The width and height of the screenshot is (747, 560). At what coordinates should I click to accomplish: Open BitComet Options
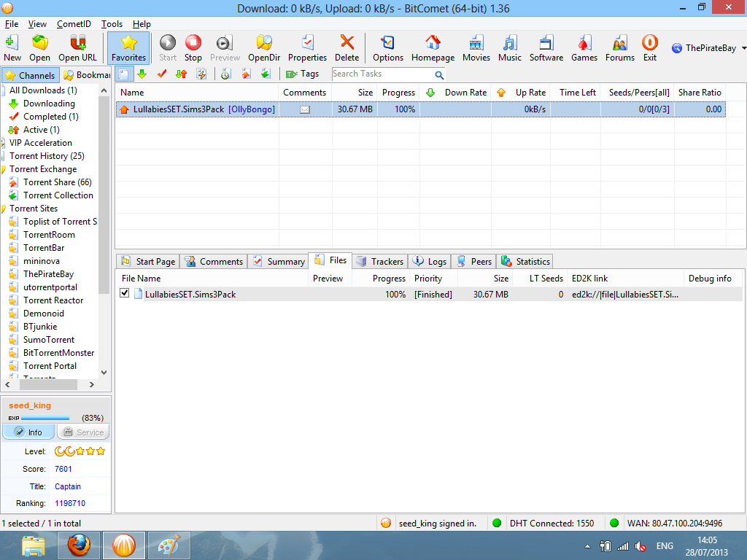point(387,47)
